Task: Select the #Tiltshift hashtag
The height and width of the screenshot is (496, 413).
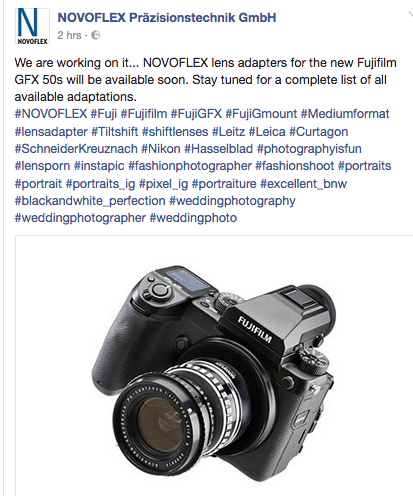Action: coord(115,132)
